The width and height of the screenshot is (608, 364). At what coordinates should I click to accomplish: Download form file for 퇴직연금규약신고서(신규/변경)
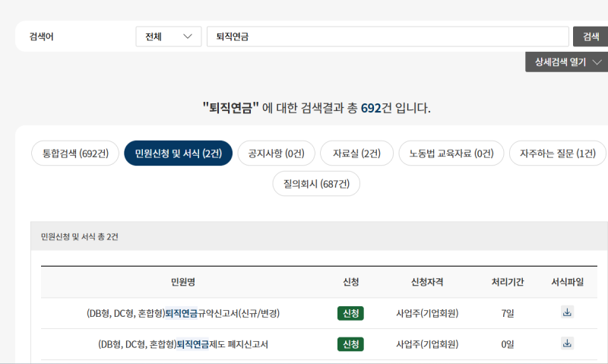[x=567, y=312]
